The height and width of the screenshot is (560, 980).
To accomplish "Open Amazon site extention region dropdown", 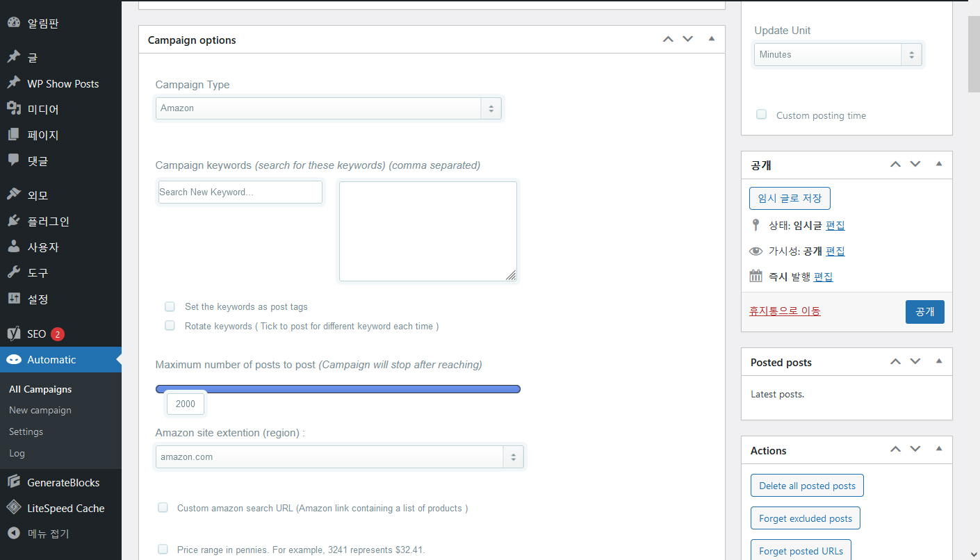I will pos(339,456).
